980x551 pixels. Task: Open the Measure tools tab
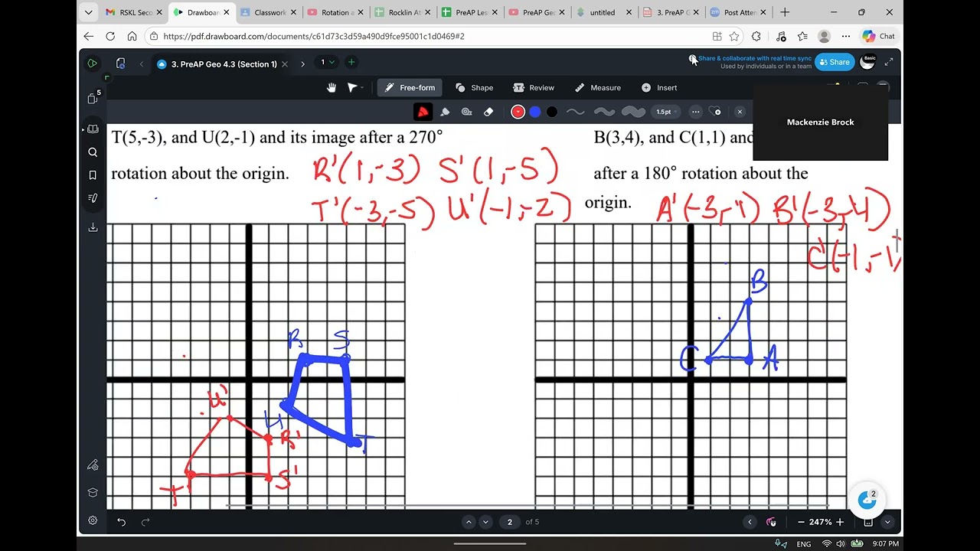tap(597, 88)
